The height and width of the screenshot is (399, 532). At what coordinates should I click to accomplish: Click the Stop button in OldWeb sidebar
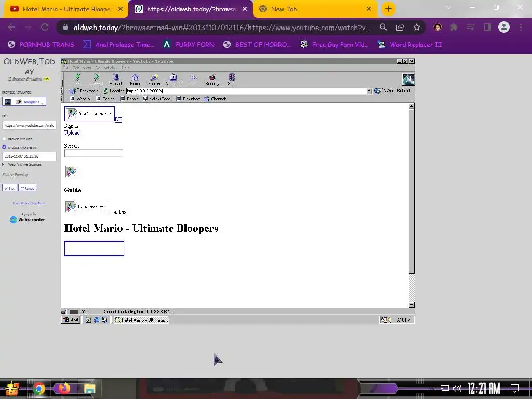tap(9, 188)
